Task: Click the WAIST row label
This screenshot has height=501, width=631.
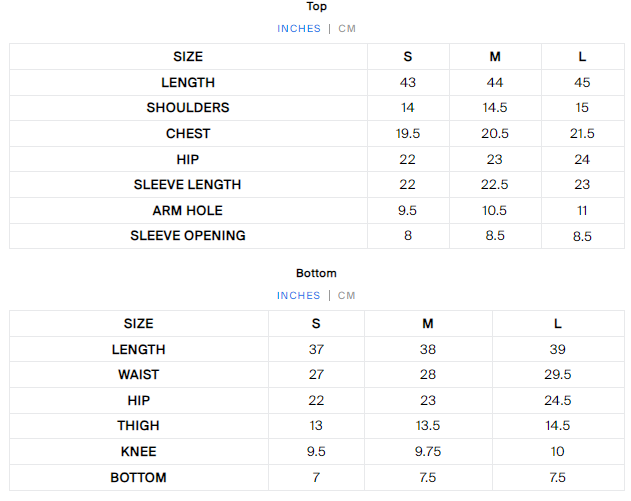Action: [x=138, y=375]
